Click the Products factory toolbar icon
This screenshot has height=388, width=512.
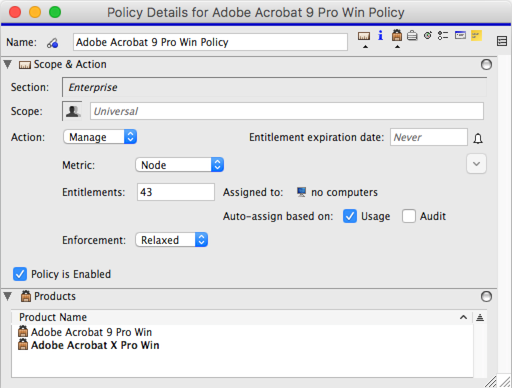pyautogui.click(x=397, y=35)
